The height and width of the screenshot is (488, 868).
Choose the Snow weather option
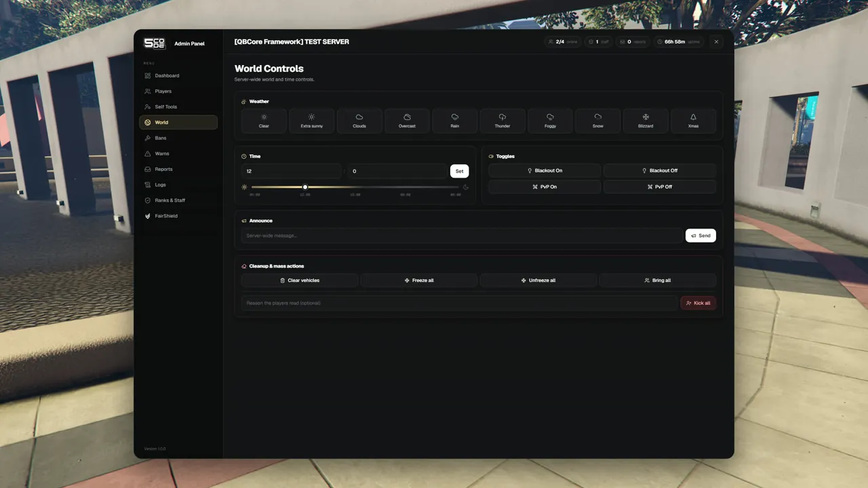coord(598,121)
